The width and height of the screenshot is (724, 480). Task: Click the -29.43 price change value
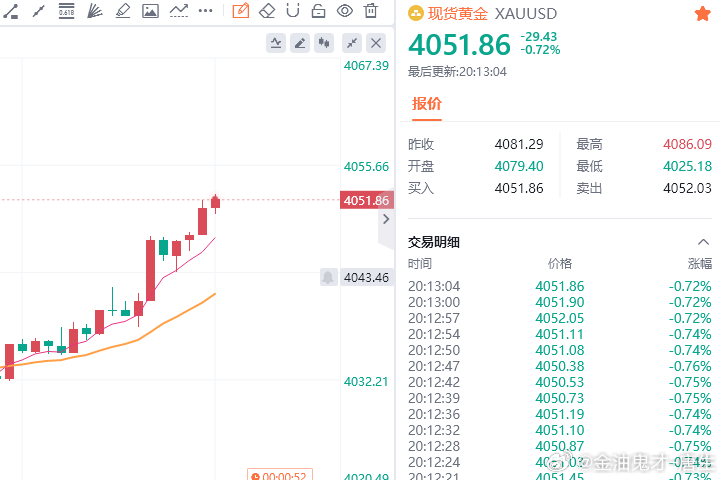click(538, 36)
